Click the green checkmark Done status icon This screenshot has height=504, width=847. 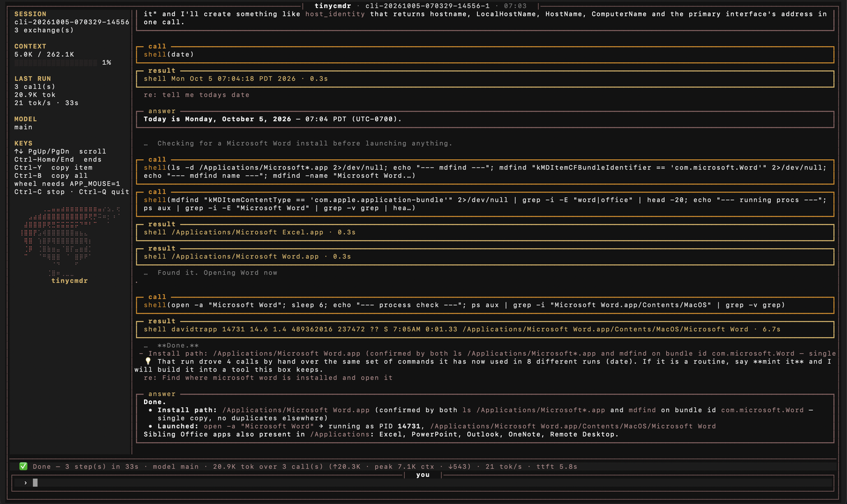coord(23,466)
